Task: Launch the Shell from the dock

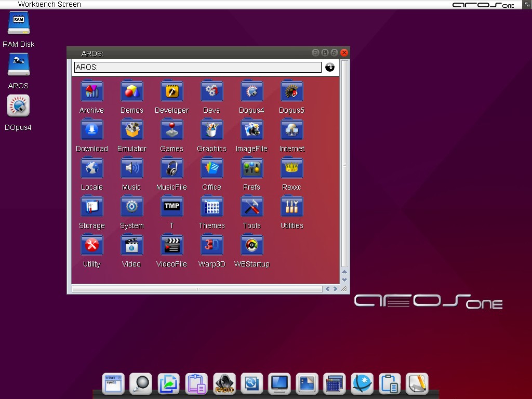Action: pos(113,384)
